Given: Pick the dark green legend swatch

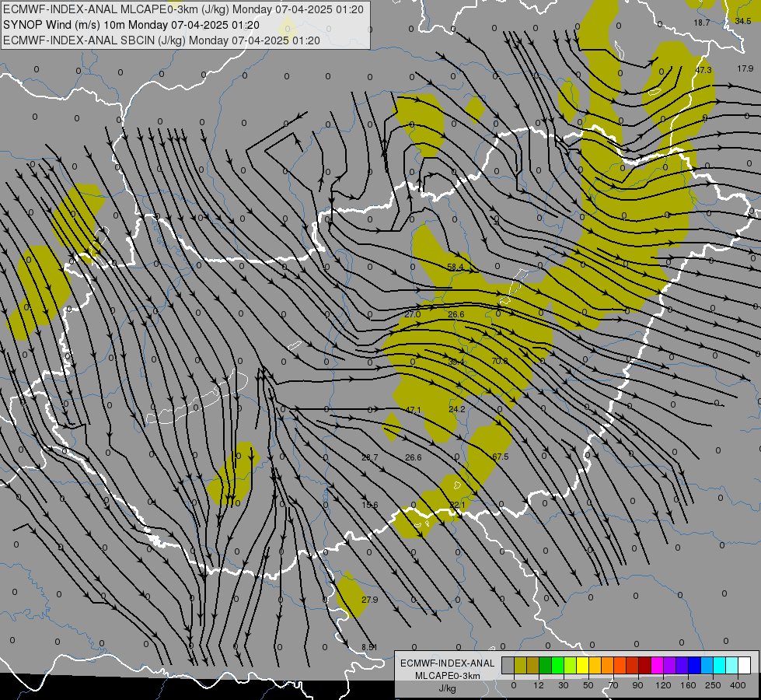Looking at the screenshot, I should [x=546, y=665].
